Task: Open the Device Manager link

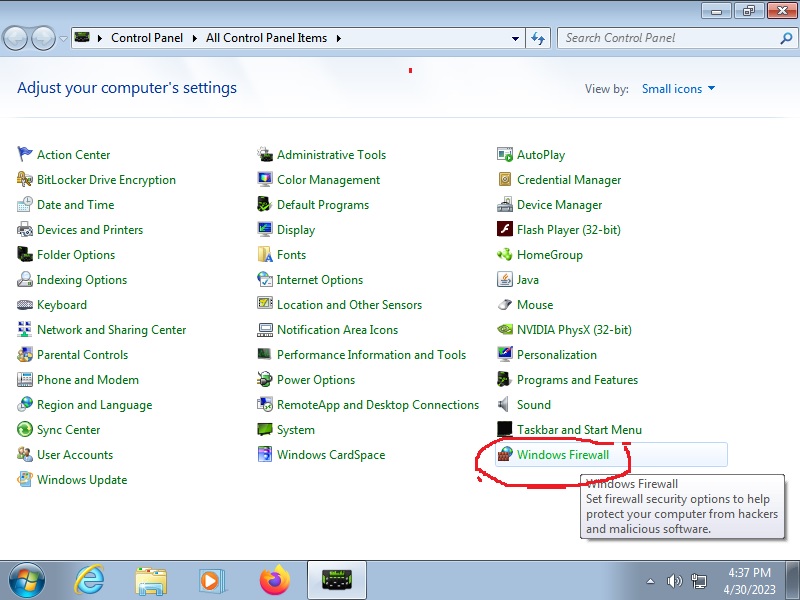Action: (x=559, y=205)
